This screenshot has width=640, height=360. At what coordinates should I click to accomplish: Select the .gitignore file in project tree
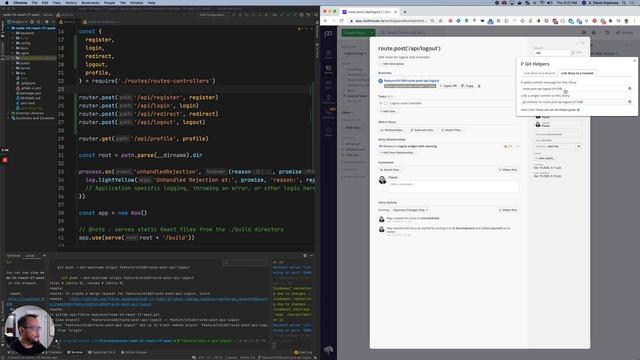(28, 83)
